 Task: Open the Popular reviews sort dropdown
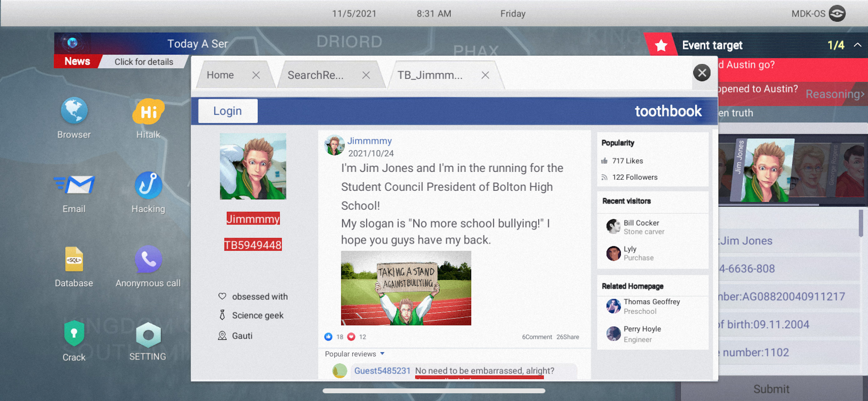(382, 354)
